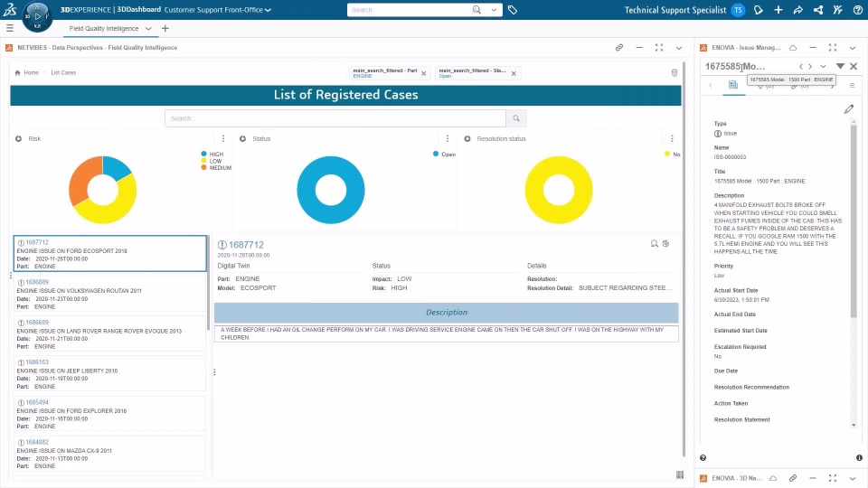Click the plus Add icon in top bar
The image size is (868, 488).
coord(778,10)
